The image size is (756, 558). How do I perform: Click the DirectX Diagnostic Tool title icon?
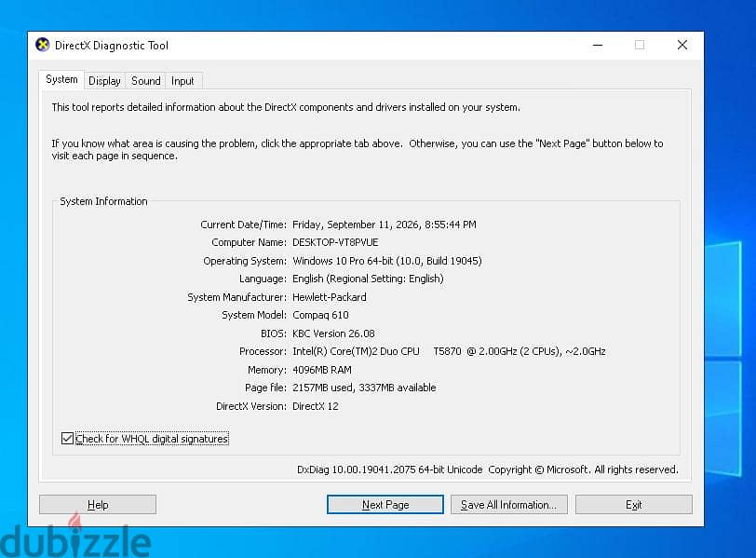(x=43, y=45)
